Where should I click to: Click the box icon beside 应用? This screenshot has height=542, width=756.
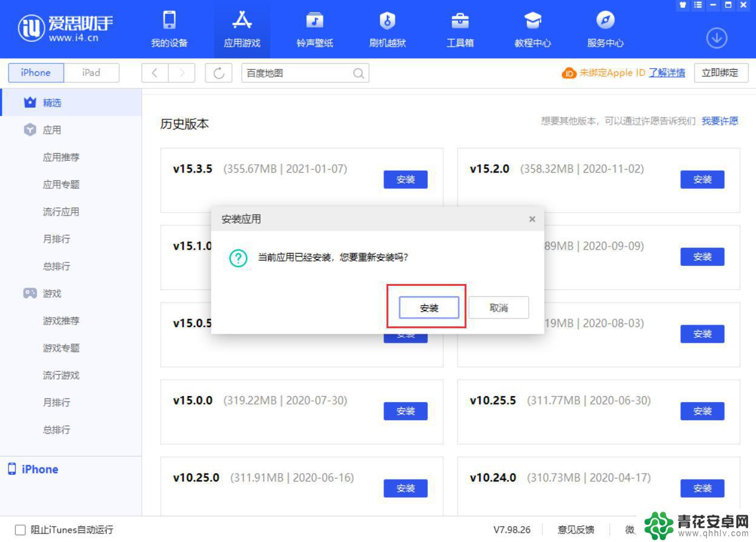coord(30,130)
